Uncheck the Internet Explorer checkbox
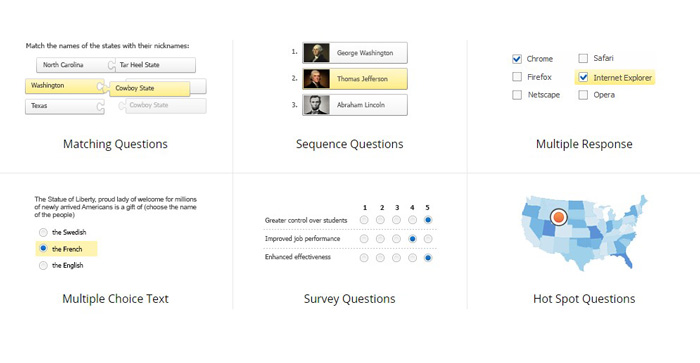The width and height of the screenshot is (700, 363). pyautogui.click(x=583, y=77)
